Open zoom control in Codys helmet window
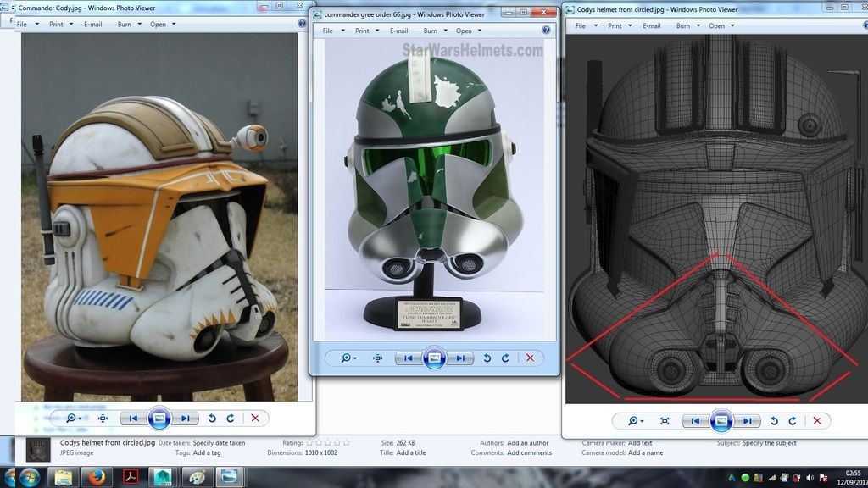The width and height of the screenshot is (868, 488). [635, 421]
